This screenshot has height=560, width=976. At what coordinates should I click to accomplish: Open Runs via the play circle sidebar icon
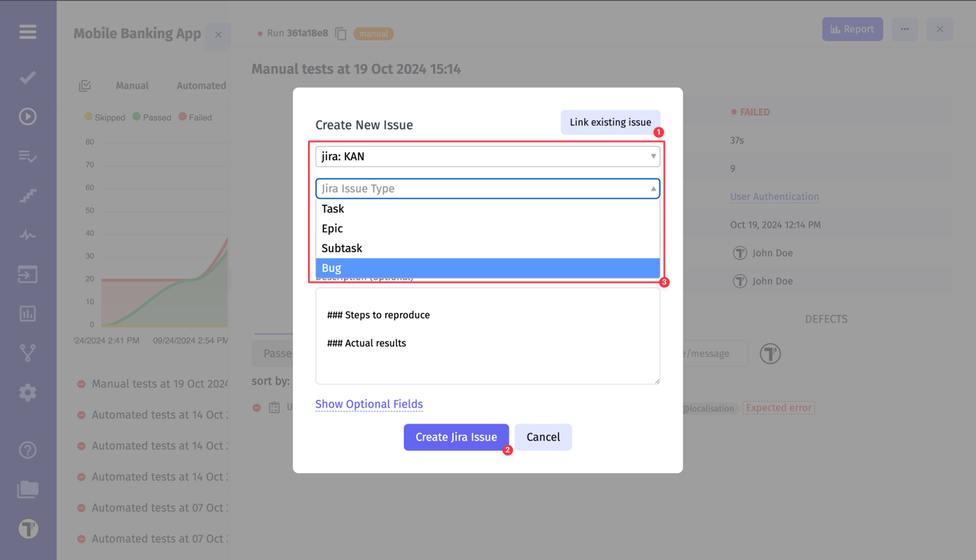[27, 116]
